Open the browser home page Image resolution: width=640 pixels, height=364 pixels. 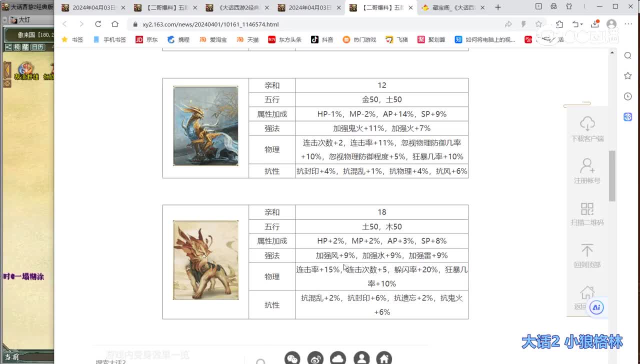pyautogui.click(x=115, y=24)
